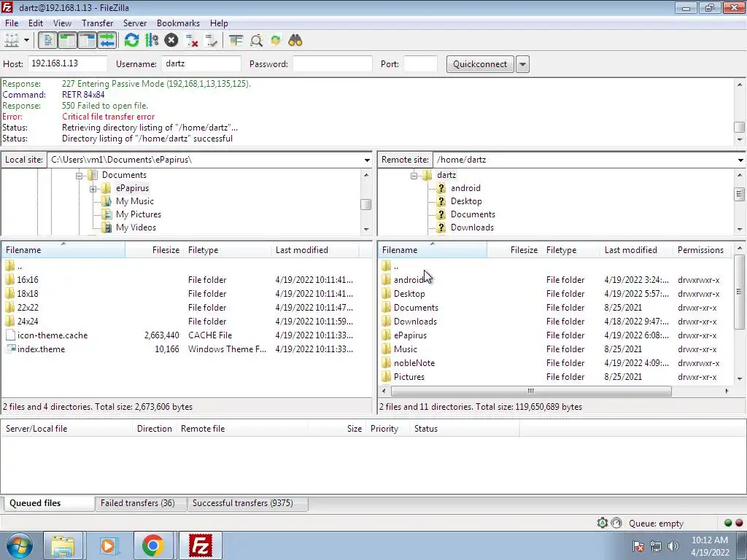Select android folder in remote tree
The image size is (747, 560).
click(x=465, y=188)
